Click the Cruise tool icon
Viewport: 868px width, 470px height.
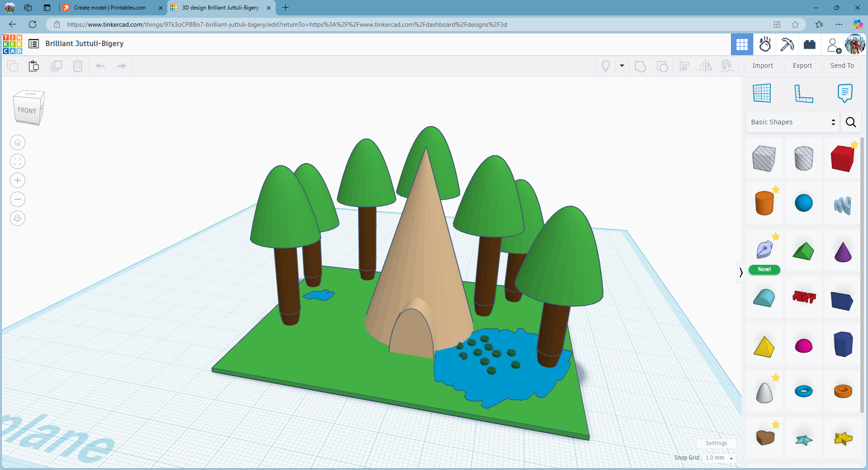[x=726, y=66]
